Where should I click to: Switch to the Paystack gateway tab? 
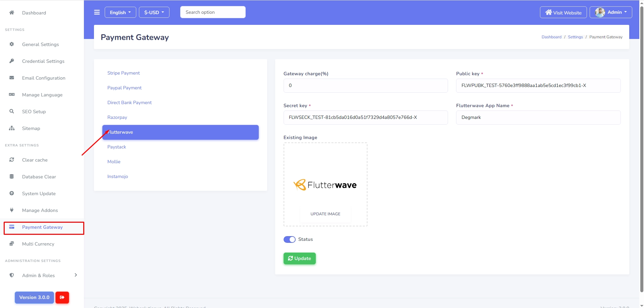pyautogui.click(x=117, y=147)
